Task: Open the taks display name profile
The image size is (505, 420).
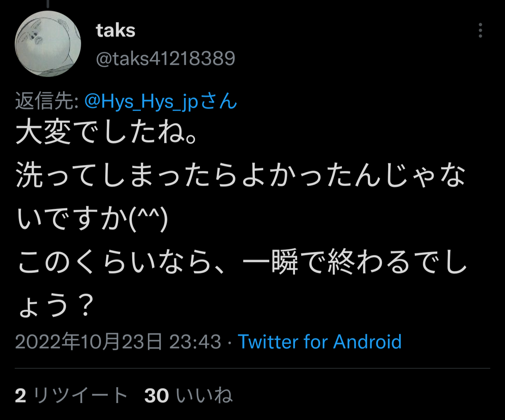Action: click(x=116, y=30)
